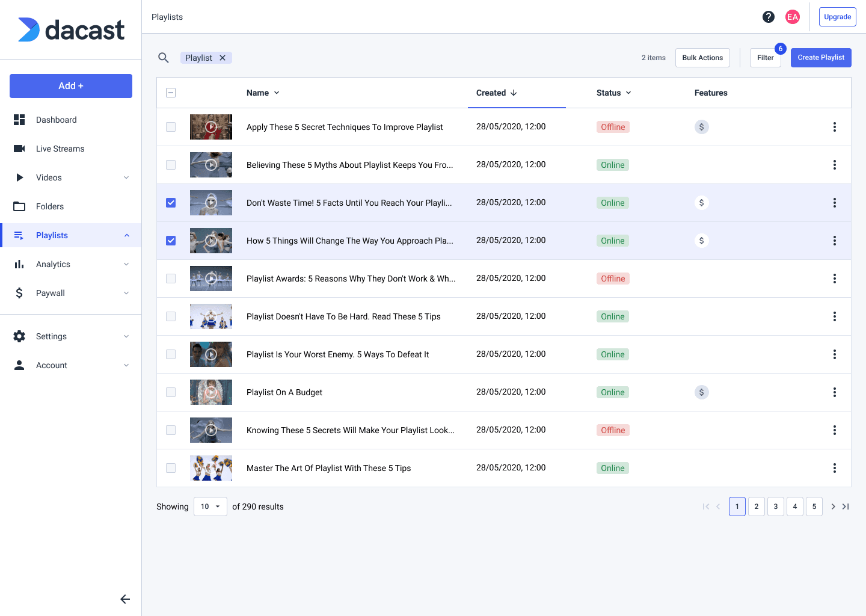Viewport: 866px width, 616px height.
Task: Select the Playlist On A Budget checkbox
Action: tap(171, 392)
